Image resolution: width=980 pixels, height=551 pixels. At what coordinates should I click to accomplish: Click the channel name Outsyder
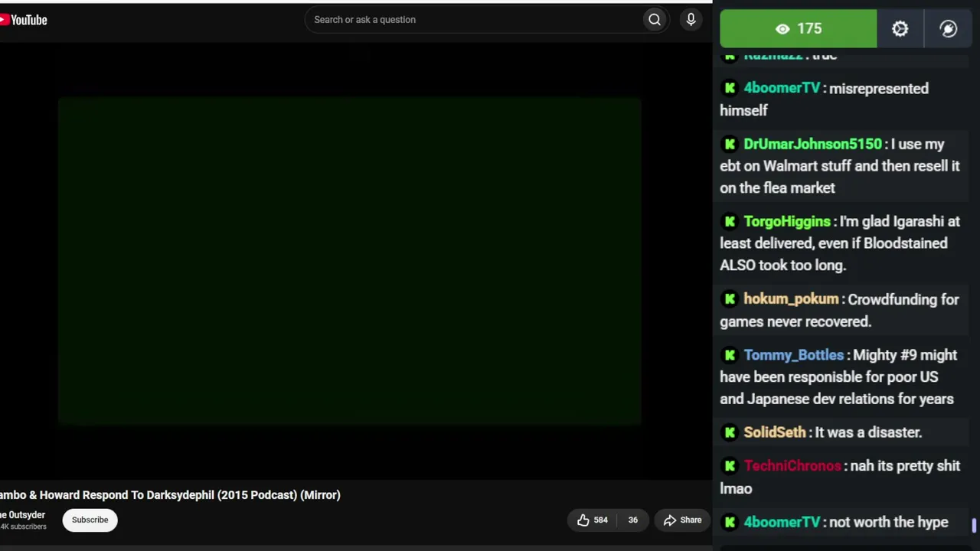23,515
